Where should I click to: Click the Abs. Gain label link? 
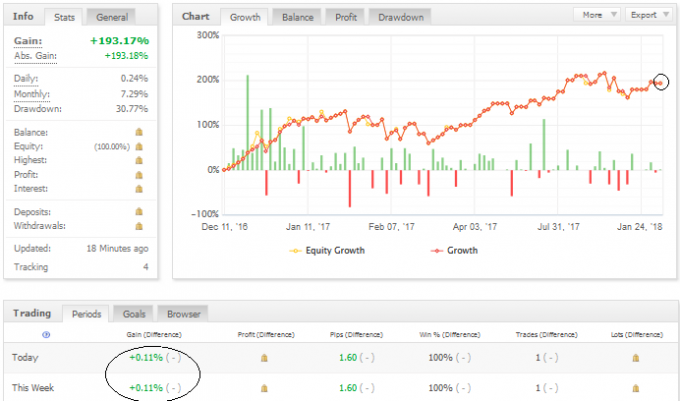click(35, 56)
